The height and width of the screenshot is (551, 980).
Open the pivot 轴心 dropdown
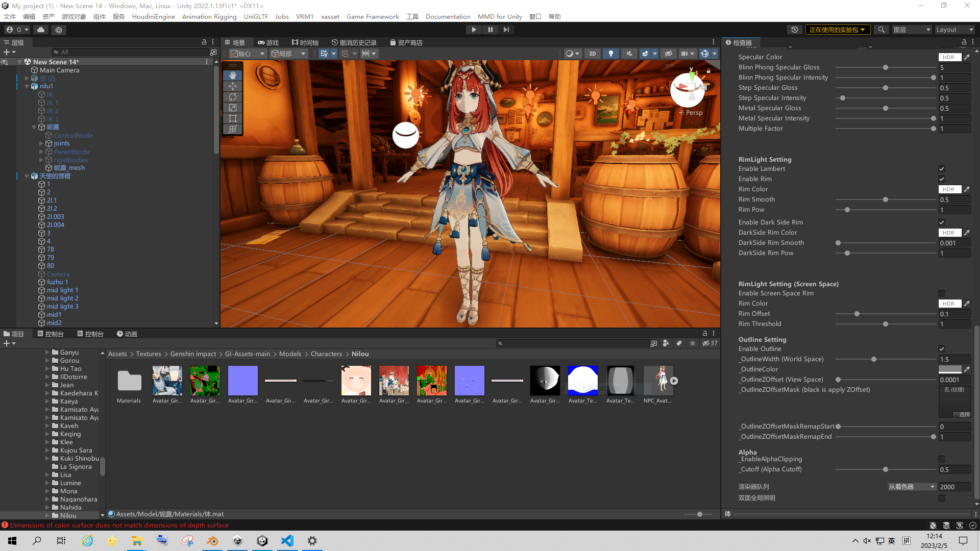(x=248, y=54)
